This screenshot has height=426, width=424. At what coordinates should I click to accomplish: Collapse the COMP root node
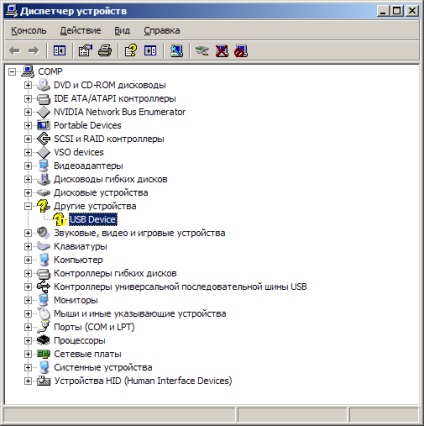click(x=12, y=71)
